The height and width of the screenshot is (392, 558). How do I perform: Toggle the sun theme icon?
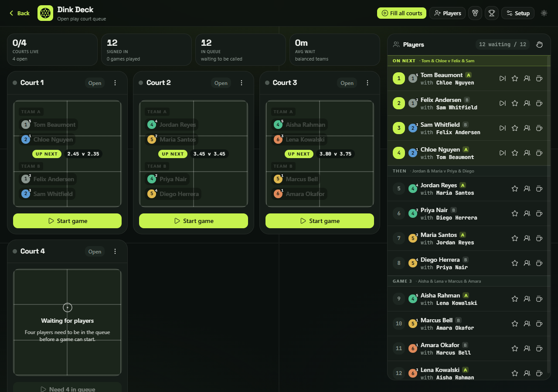(x=544, y=13)
